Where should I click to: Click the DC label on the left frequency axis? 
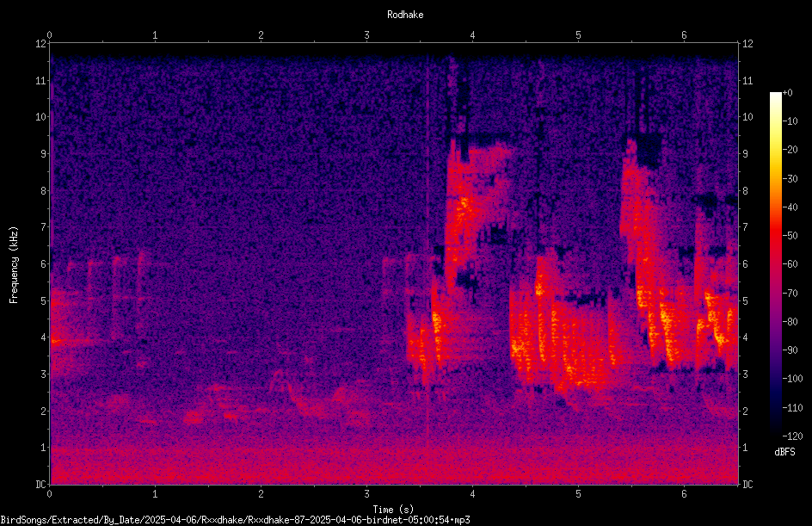point(41,484)
